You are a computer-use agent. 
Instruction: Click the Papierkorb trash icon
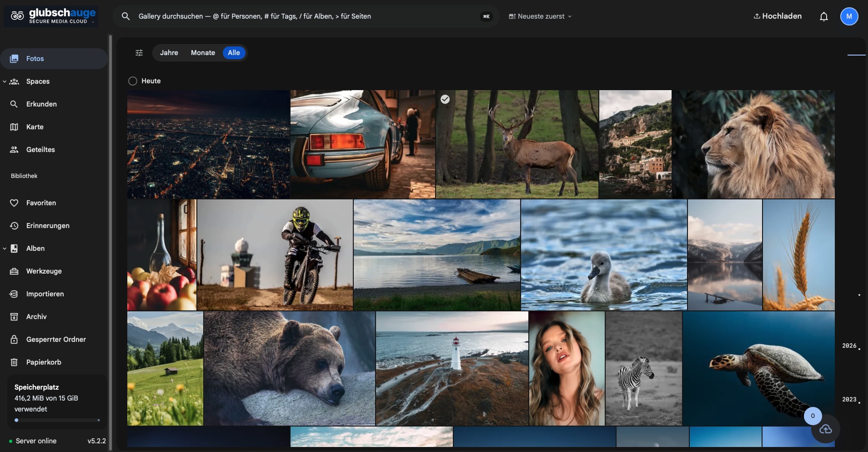pyautogui.click(x=14, y=362)
